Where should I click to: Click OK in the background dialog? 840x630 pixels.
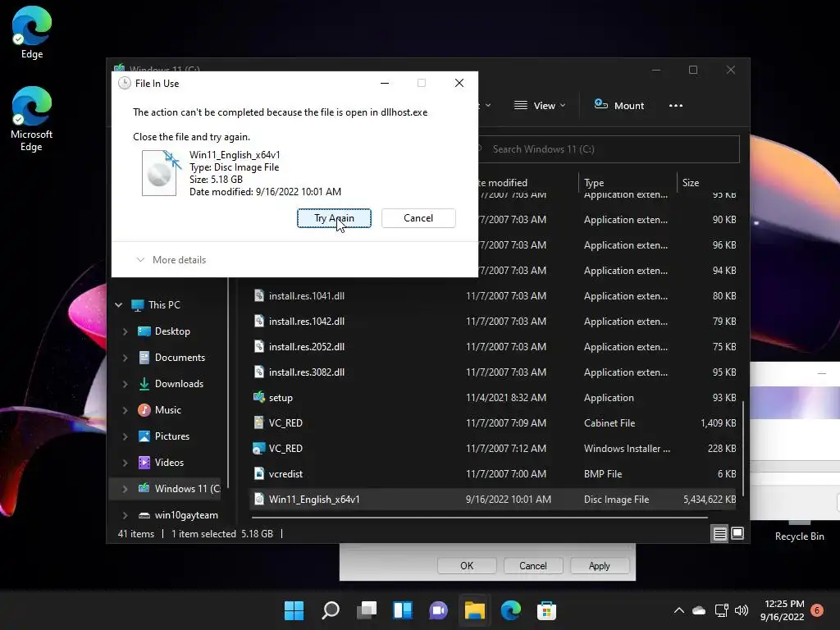pyautogui.click(x=467, y=566)
